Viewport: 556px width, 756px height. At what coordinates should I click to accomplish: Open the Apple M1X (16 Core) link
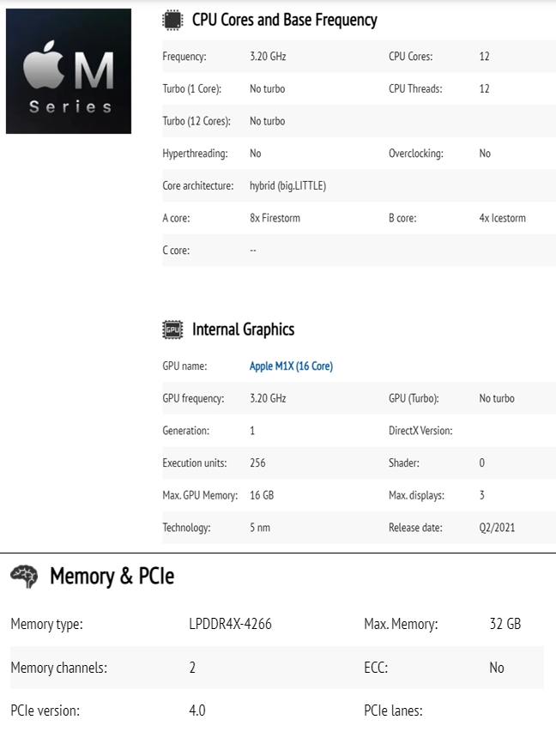tap(291, 366)
